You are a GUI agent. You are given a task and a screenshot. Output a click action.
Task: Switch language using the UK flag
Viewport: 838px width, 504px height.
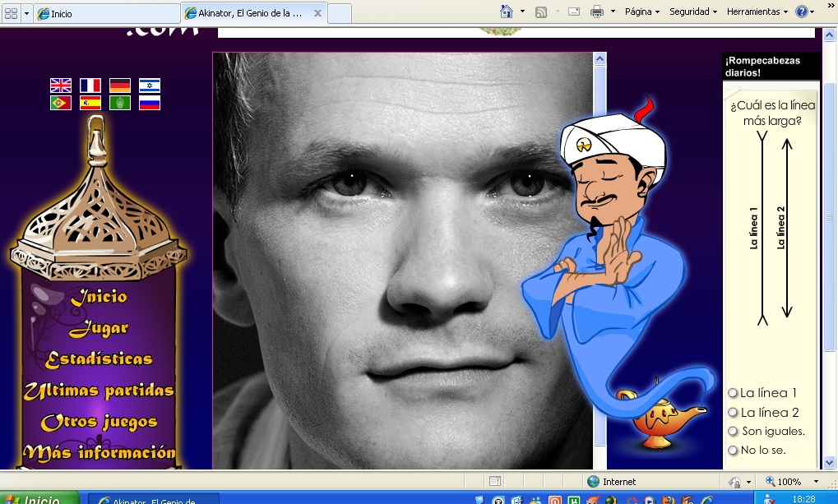pos(61,86)
